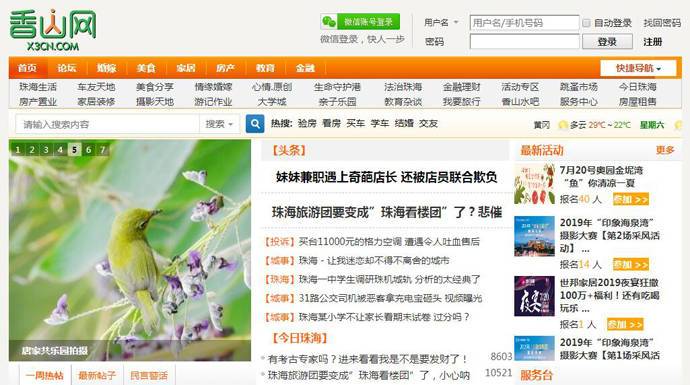Click the 奥园金坭湾 activity thumbnail
This screenshot has width=690, height=385.
tap(534, 184)
